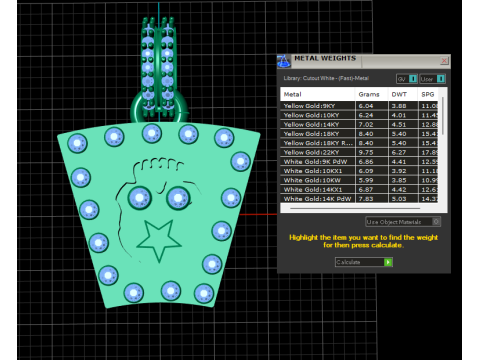The width and height of the screenshot is (480, 360).
Task: Click the Grams column header
Action: click(371, 94)
